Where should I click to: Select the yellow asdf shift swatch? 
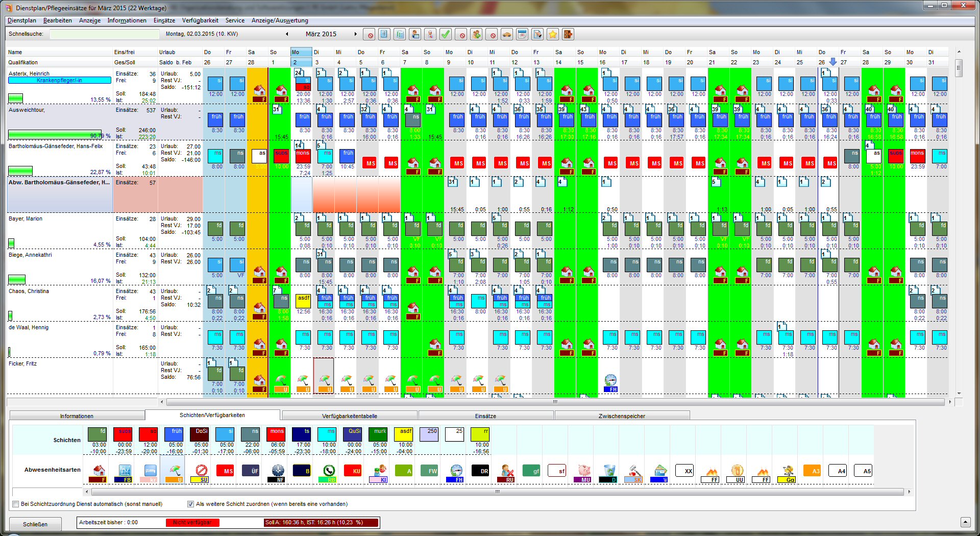point(403,434)
